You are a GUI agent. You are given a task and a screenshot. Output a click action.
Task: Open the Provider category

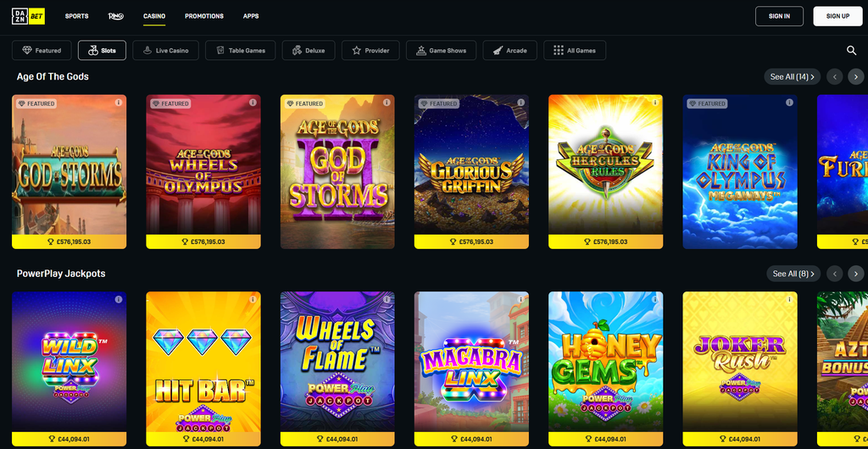(x=370, y=50)
